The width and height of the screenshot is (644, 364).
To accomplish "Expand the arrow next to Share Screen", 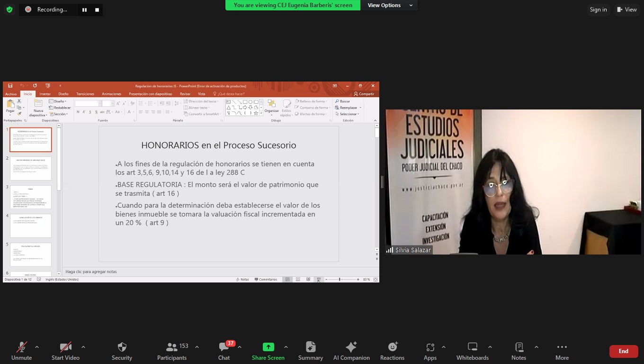I will pos(286,347).
